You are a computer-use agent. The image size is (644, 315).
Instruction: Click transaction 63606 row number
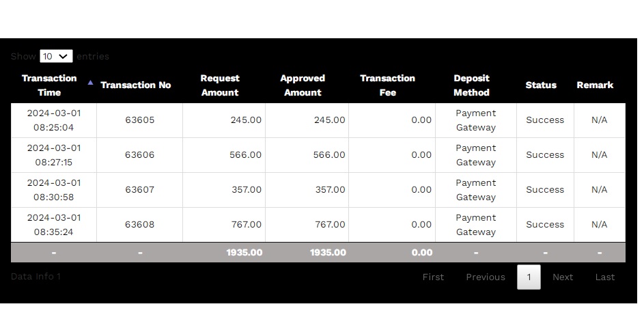point(140,155)
